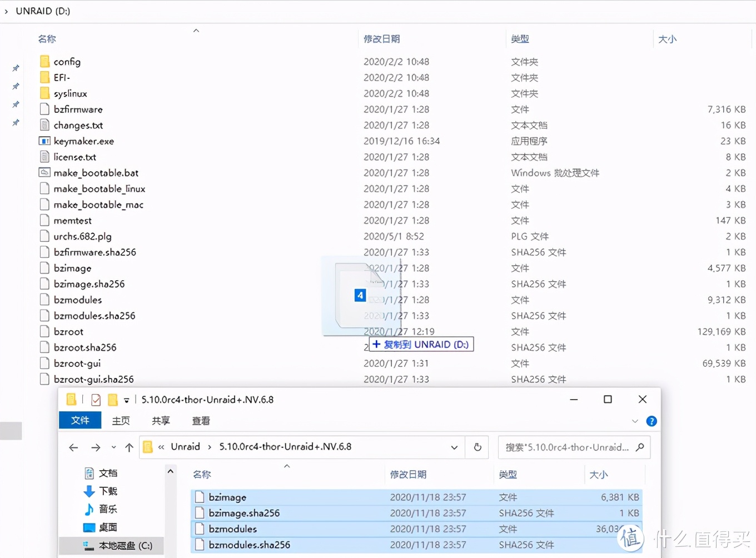Switch to the 共享 ribbon tab
Image resolution: width=756 pixels, height=558 pixels.
pyautogui.click(x=160, y=421)
